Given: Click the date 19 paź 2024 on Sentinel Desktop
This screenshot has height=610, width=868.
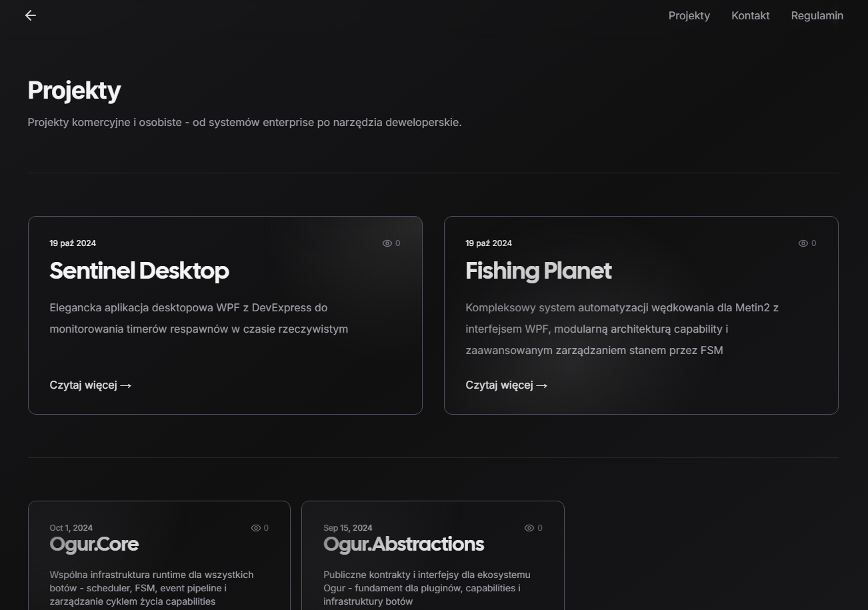Looking at the screenshot, I should (73, 243).
